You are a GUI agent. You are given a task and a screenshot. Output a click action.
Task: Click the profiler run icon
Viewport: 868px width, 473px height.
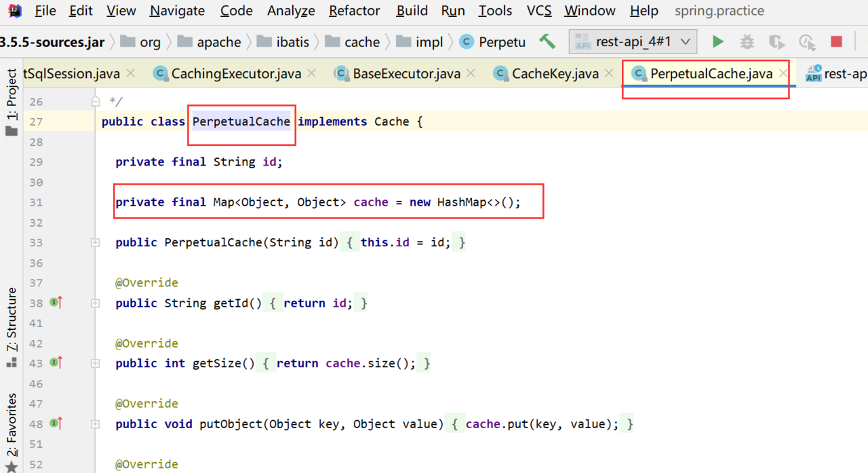(x=806, y=42)
